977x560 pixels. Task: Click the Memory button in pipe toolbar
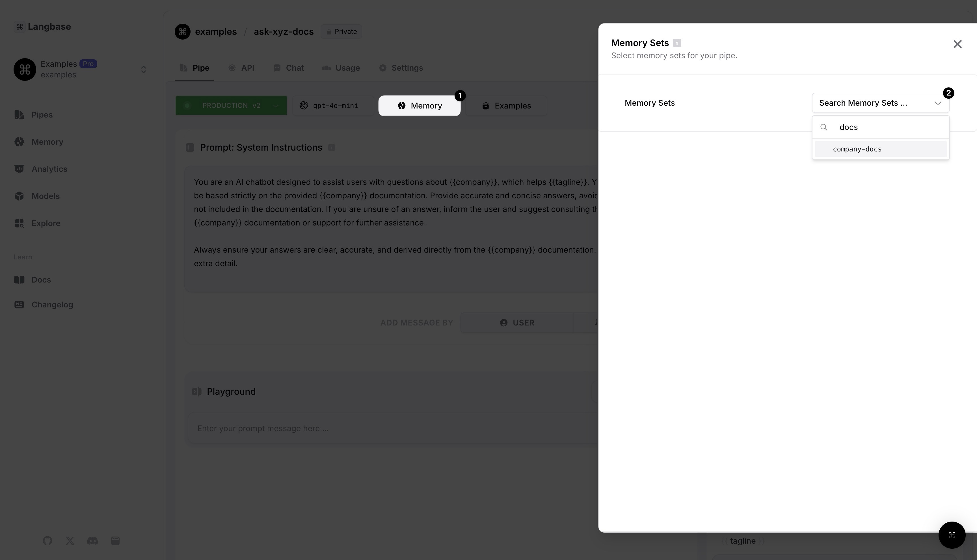tap(419, 106)
